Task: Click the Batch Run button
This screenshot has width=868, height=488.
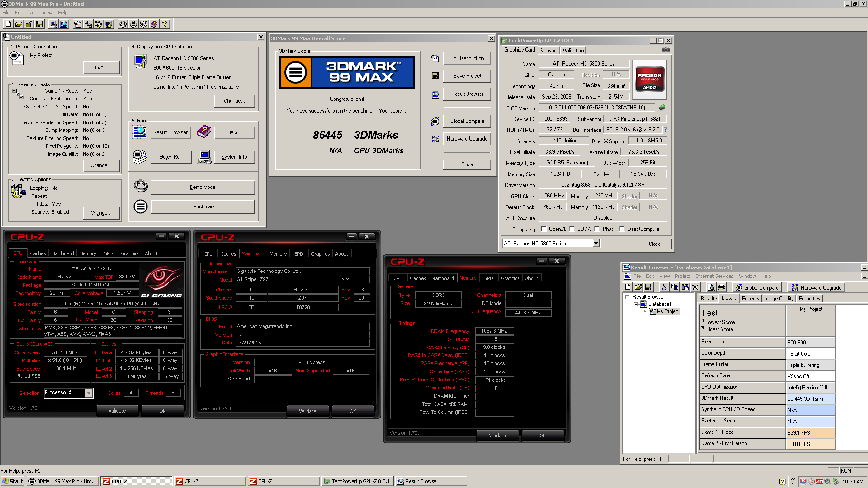Action: [x=171, y=157]
